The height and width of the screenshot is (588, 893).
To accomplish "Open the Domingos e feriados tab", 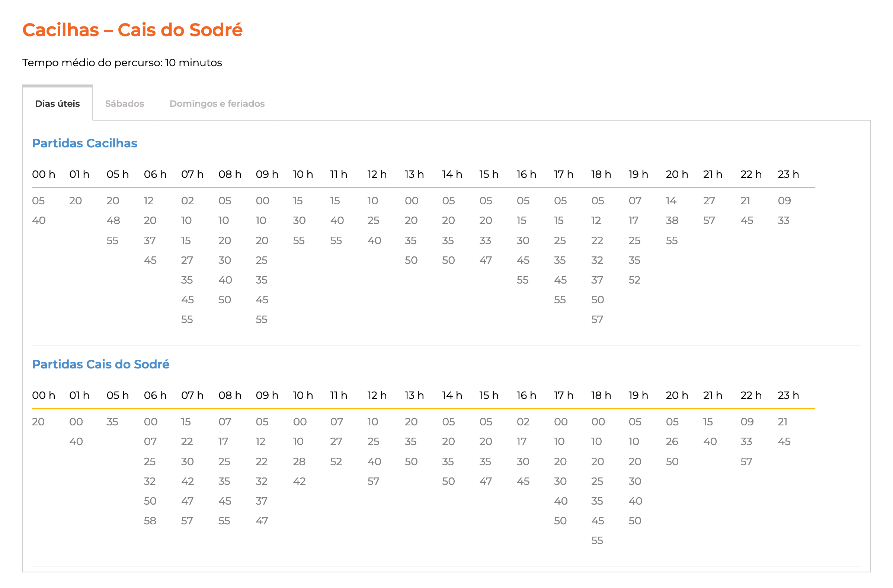I will click(x=217, y=103).
